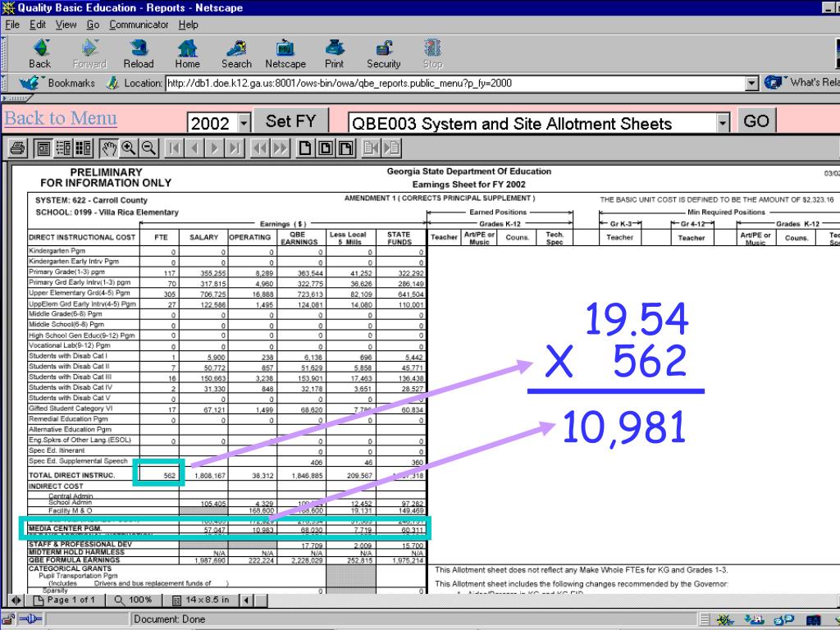The height and width of the screenshot is (630, 840).
Task: Reload the current page
Action: pyautogui.click(x=138, y=54)
